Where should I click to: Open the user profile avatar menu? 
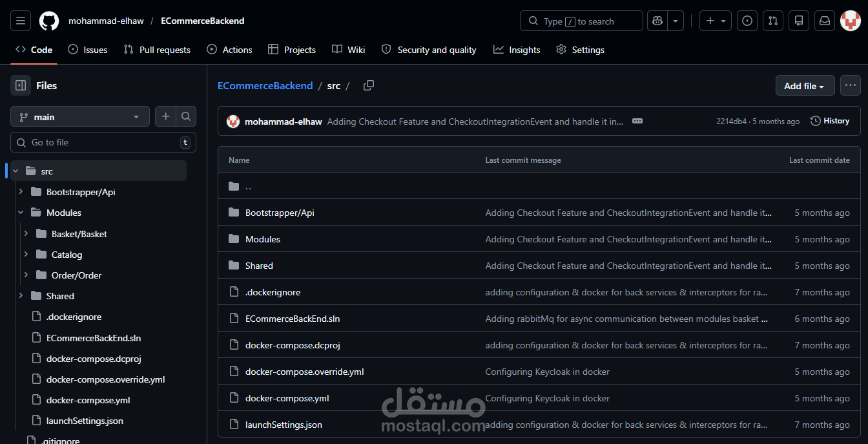click(x=851, y=21)
